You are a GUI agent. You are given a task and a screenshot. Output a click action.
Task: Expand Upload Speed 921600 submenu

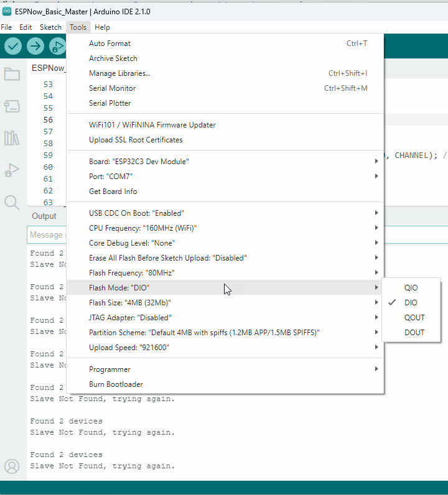click(x=225, y=347)
